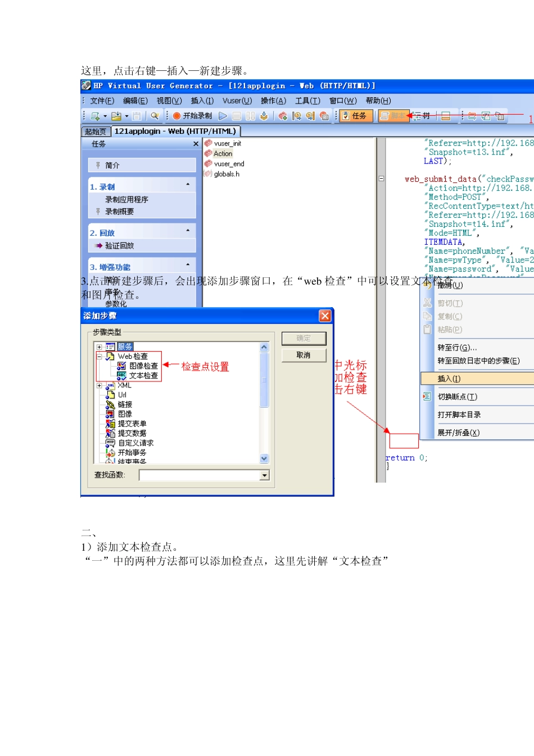Viewport: 534px width, 756px height.
Task: Collapse the Web 检查 tree node
Action: point(99,357)
